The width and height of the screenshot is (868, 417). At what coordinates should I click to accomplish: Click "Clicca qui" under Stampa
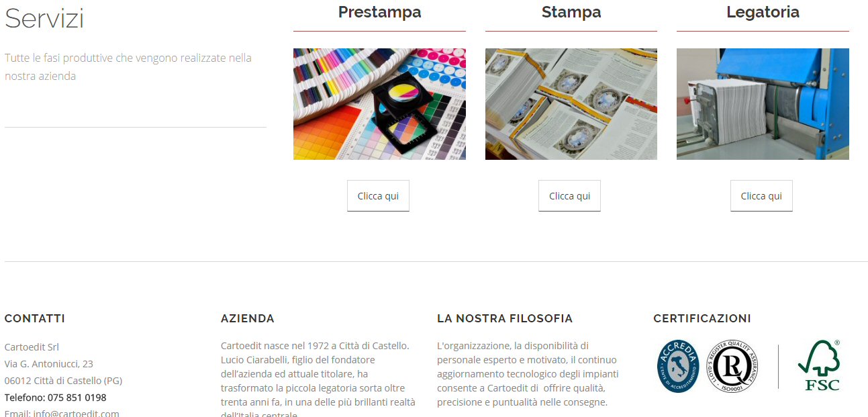(570, 196)
